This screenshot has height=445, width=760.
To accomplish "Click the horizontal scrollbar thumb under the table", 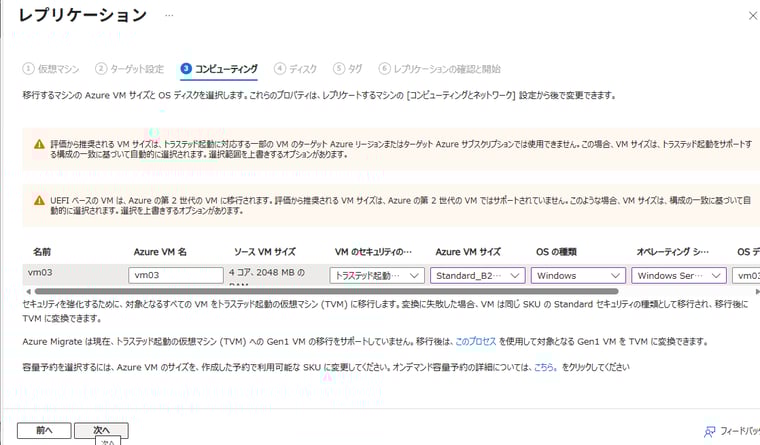I will pos(327,291).
